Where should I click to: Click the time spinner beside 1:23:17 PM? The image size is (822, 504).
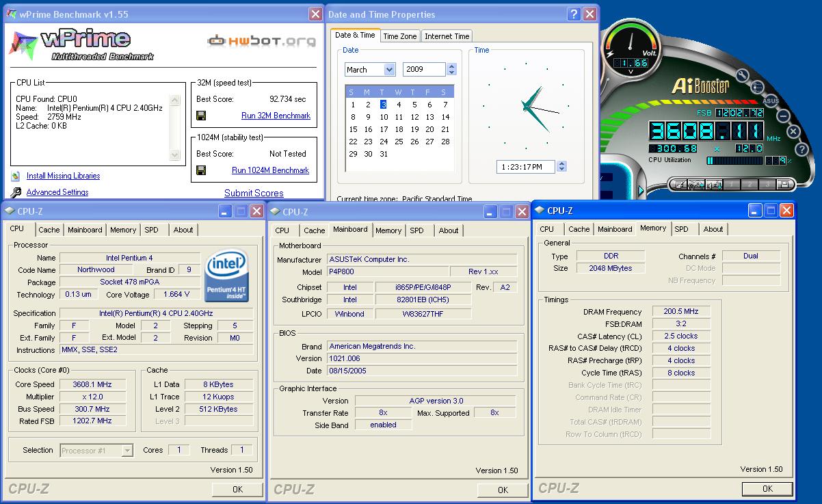562,166
